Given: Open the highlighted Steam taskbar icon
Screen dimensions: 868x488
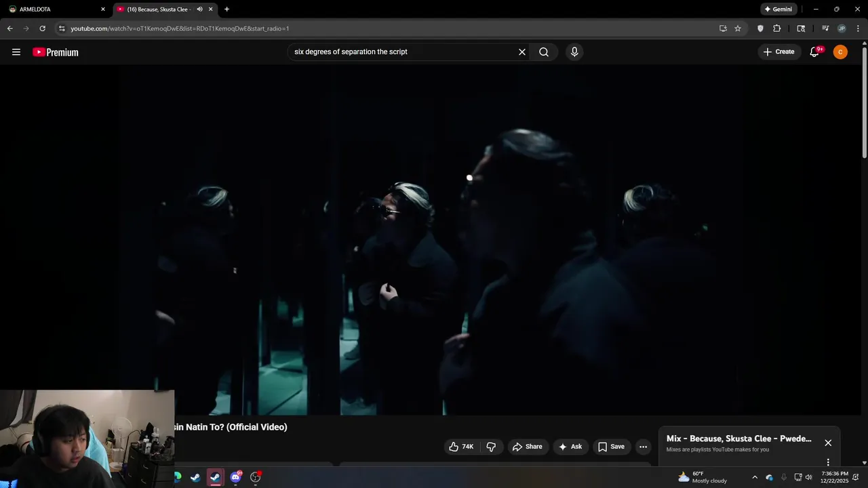Looking at the screenshot, I should 215,477.
